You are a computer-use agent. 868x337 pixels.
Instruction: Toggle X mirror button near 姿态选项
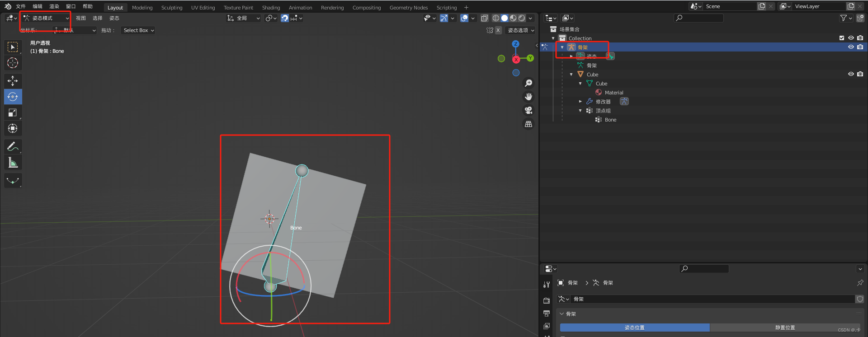498,30
